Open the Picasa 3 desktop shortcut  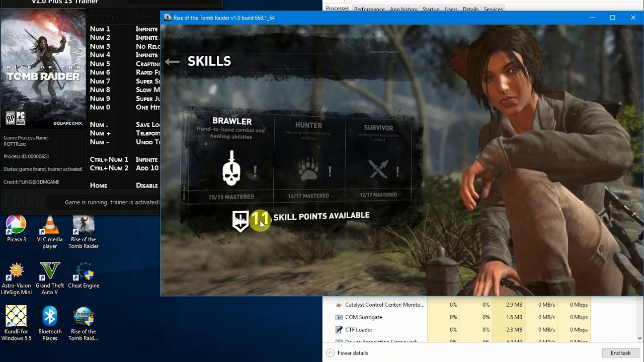[x=16, y=229]
